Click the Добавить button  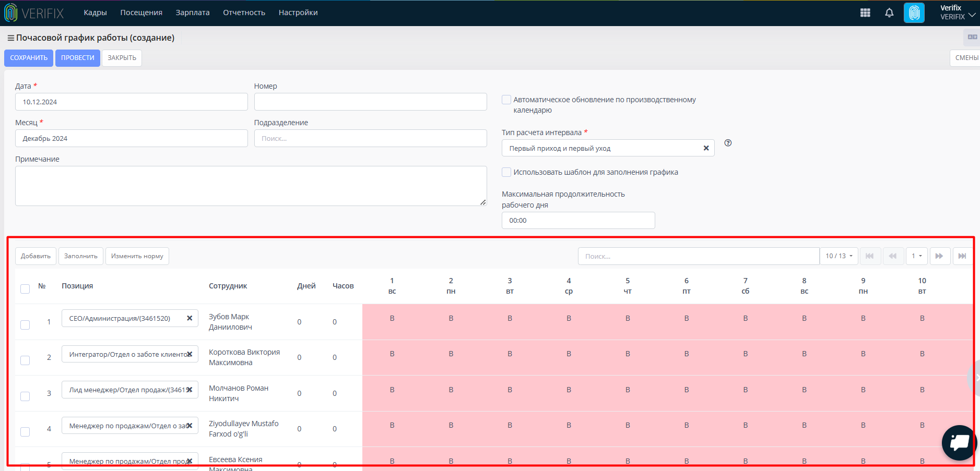pos(36,256)
